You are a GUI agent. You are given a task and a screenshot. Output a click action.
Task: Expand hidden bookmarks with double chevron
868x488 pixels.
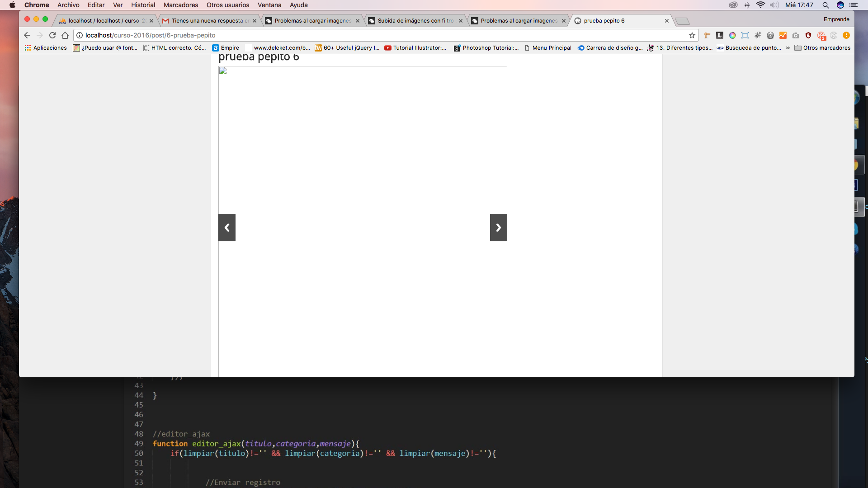click(x=788, y=48)
